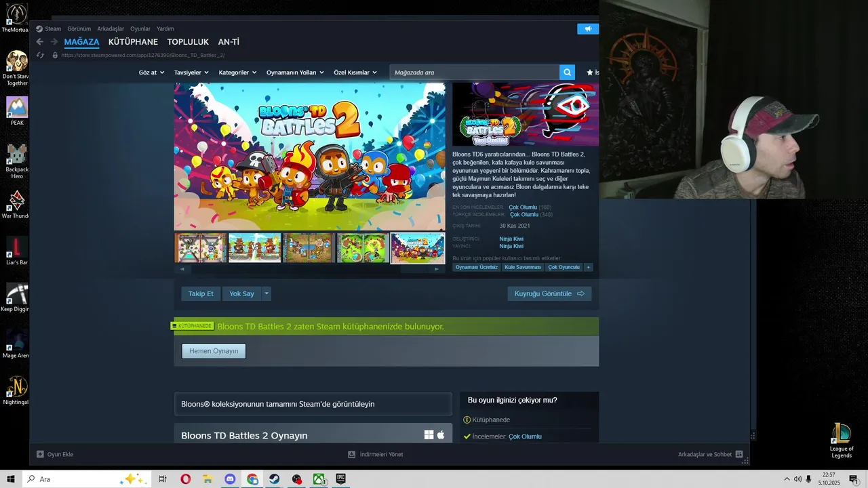Screen dimensions: 868x488
Task: Open the announcements megaphone button
Action: [588, 28]
